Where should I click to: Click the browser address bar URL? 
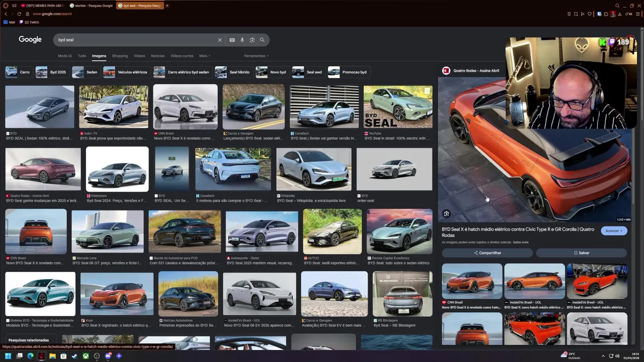[52, 14]
